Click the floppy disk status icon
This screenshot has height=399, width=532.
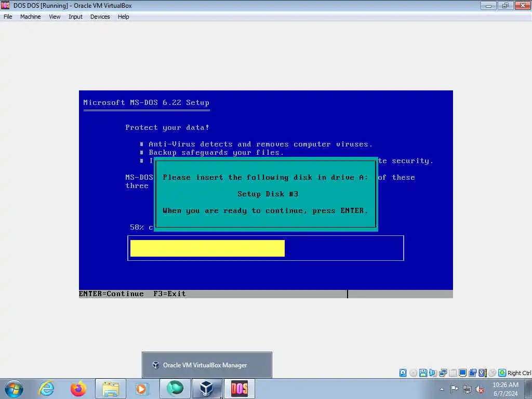coord(423,373)
